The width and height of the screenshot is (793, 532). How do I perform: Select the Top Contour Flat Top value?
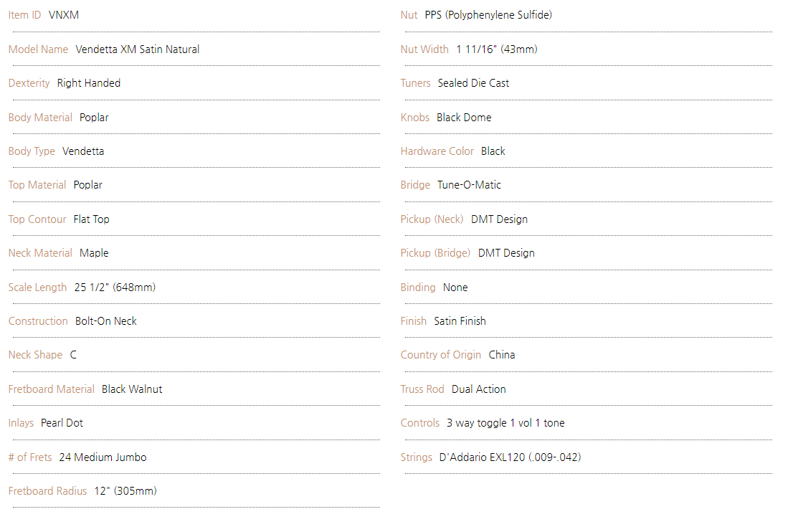(x=91, y=219)
